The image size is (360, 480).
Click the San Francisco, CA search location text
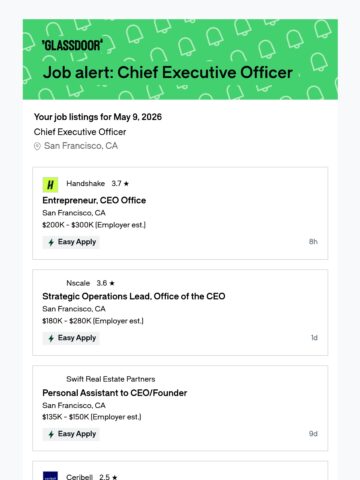tap(81, 146)
